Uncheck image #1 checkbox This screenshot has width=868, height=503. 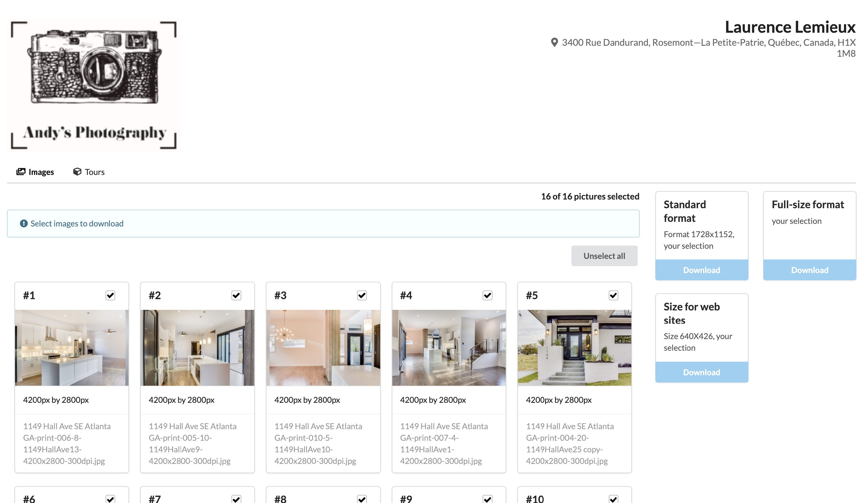(x=110, y=295)
